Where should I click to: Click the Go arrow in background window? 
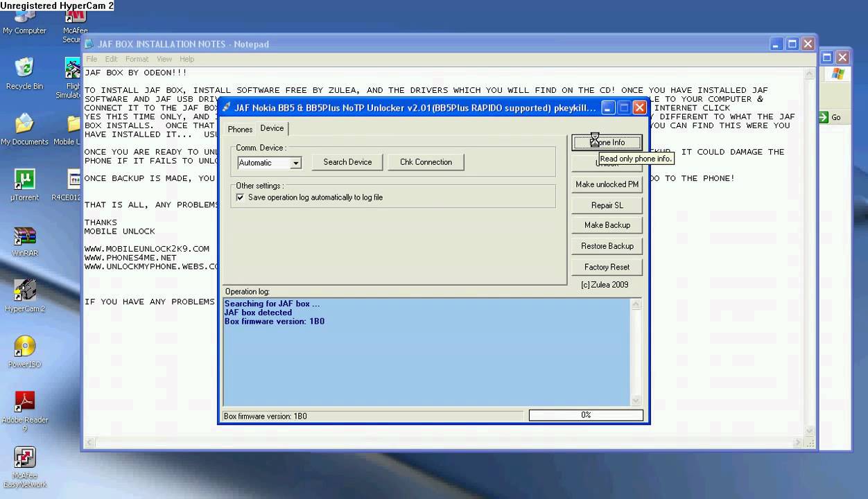(824, 117)
